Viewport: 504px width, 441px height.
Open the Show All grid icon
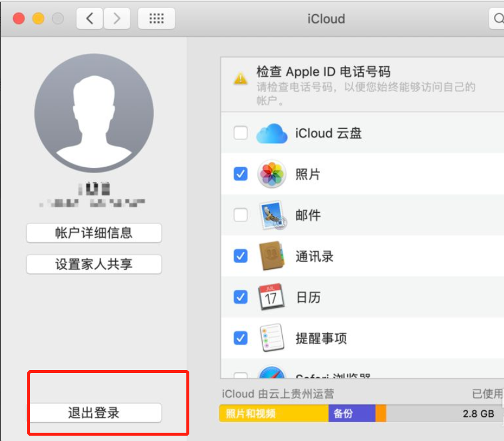[156, 18]
